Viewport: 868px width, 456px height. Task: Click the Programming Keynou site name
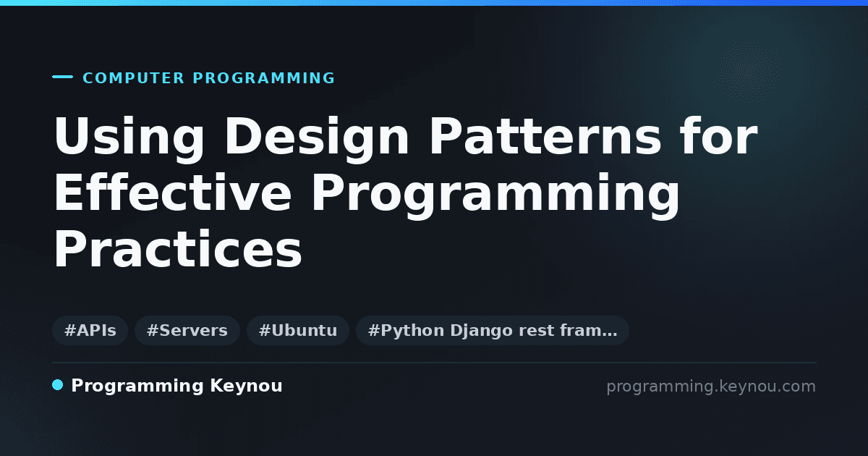tap(176, 387)
